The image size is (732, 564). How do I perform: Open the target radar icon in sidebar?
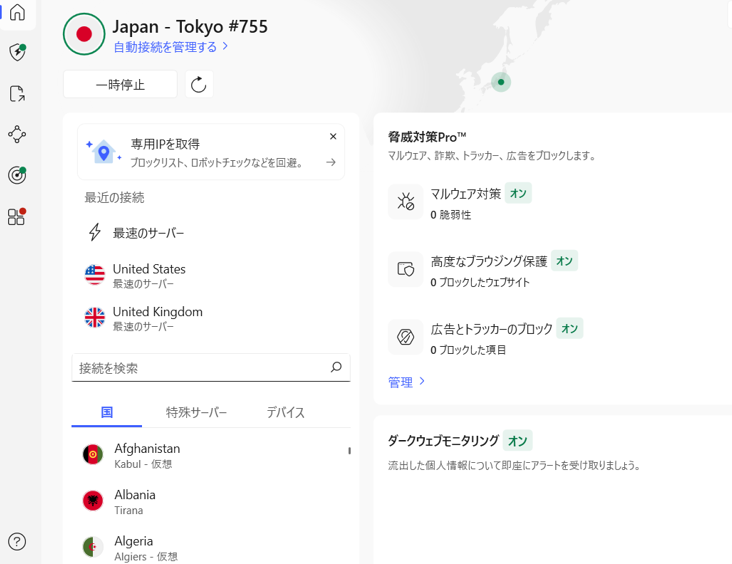pyautogui.click(x=17, y=175)
